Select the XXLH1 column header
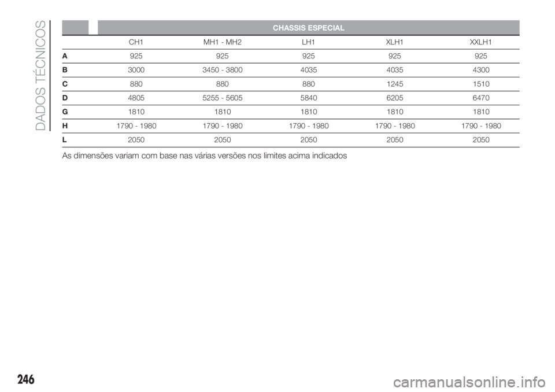Viewport: 555px width, 392px height. coord(480,42)
